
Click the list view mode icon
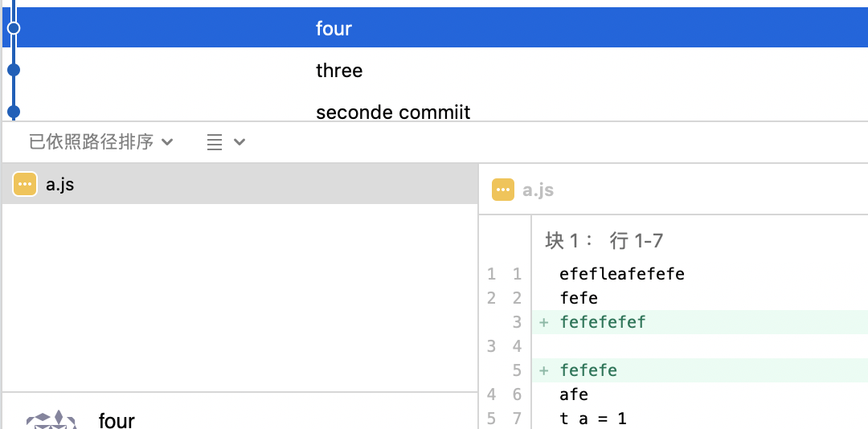[x=215, y=142]
